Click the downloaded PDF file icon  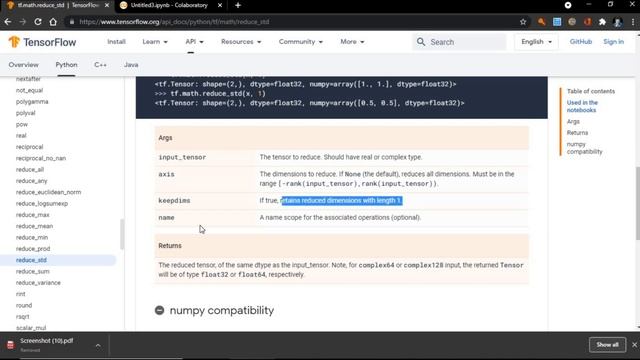click(x=11, y=344)
